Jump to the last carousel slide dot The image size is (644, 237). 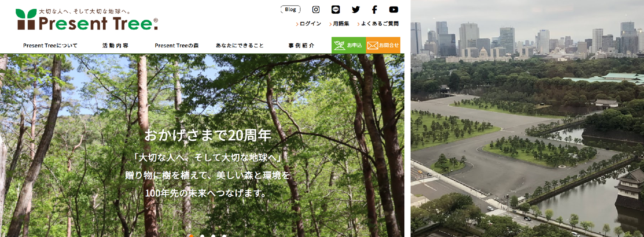pyautogui.click(x=224, y=235)
